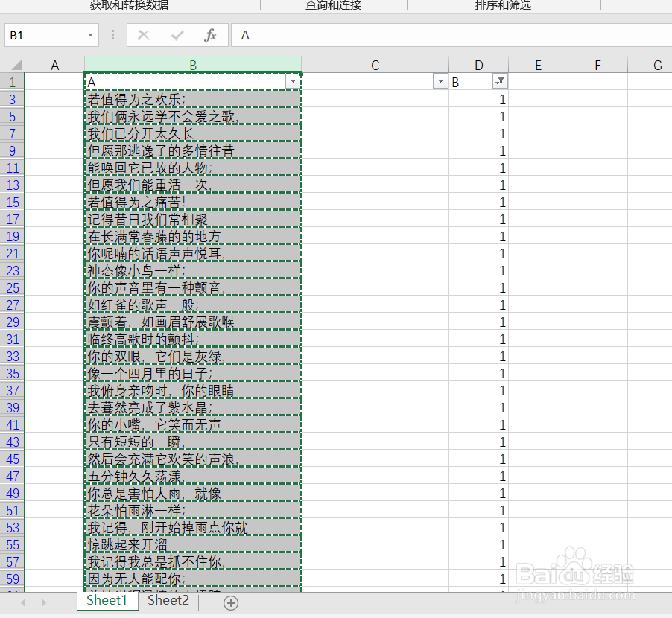The image size is (672, 618).
Task: Click cell containing 能唤回它已故的人物;
Action: click(x=193, y=168)
